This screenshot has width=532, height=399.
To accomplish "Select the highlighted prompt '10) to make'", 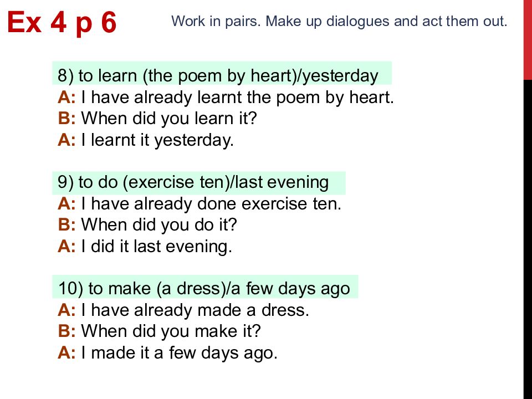I will point(205,287).
